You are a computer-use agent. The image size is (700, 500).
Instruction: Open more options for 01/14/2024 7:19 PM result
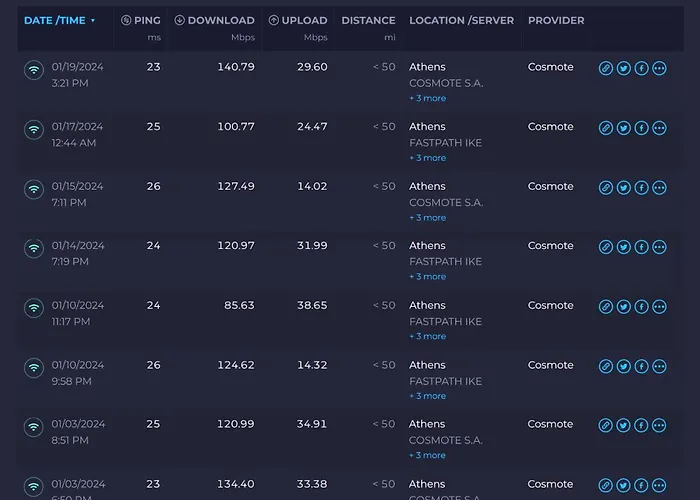(659, 247)
